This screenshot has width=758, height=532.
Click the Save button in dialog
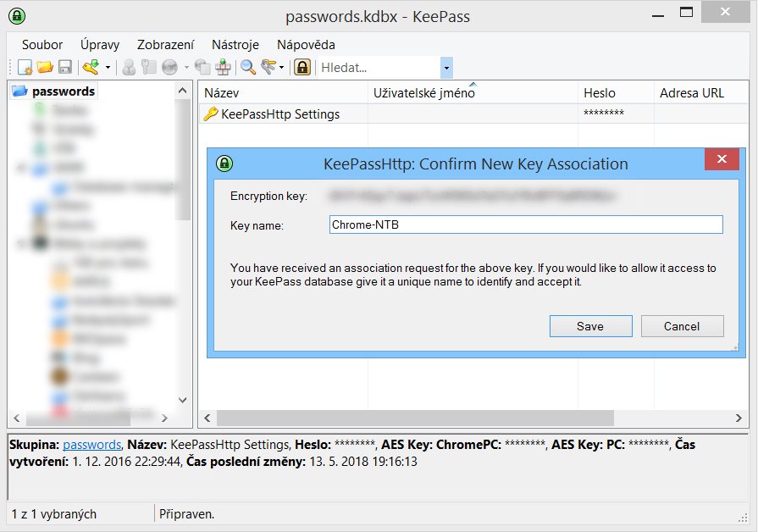coord(591,326)
